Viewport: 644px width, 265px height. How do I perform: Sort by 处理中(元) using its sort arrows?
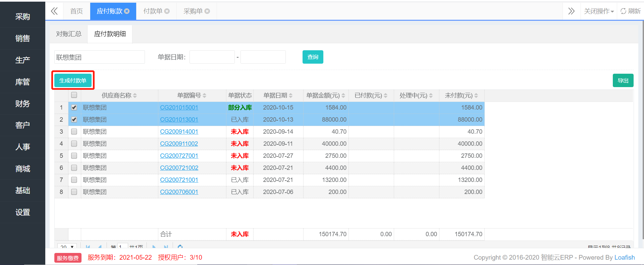431,95
